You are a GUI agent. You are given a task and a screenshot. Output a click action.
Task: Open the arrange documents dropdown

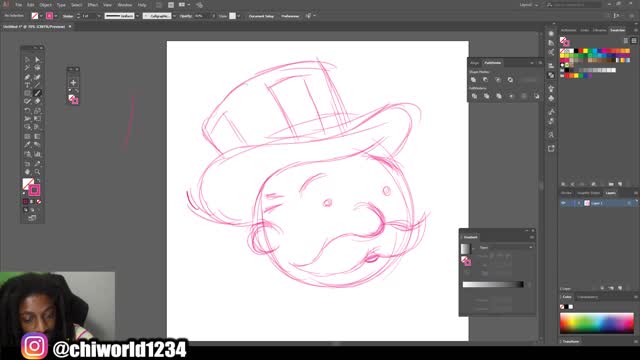(184, 5)
